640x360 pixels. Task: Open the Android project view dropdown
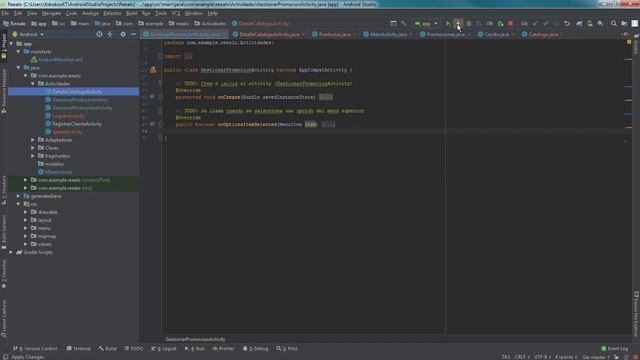[28, 34]
